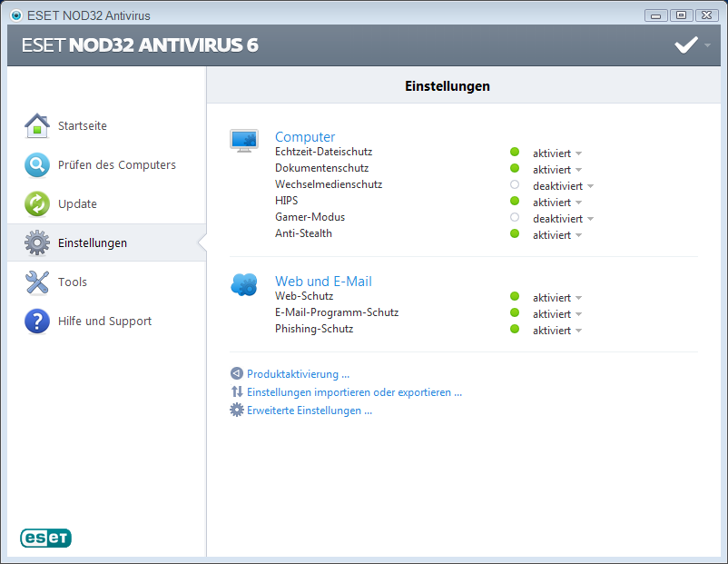Click E-Mail-Programm-Schutz label
Screen dimensions: 728x564
click(x=337, y=312)
